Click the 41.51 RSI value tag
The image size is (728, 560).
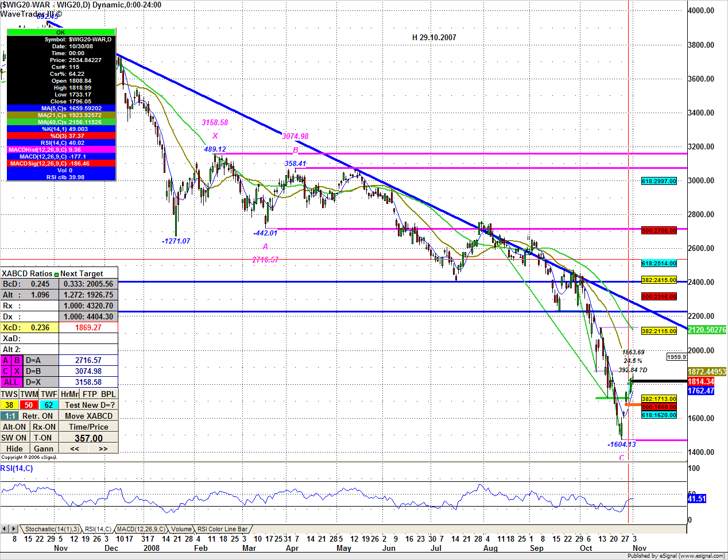697,499
